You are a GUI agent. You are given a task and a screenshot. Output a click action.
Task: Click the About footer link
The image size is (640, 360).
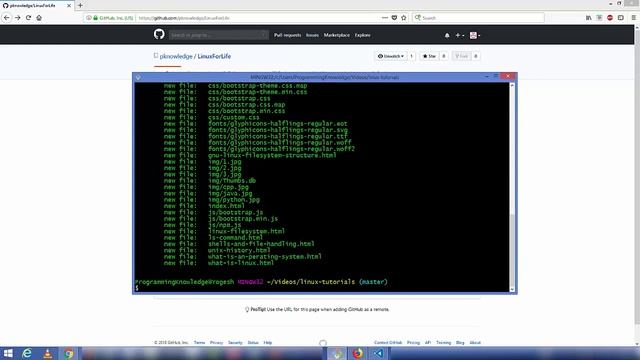[475, 343]
